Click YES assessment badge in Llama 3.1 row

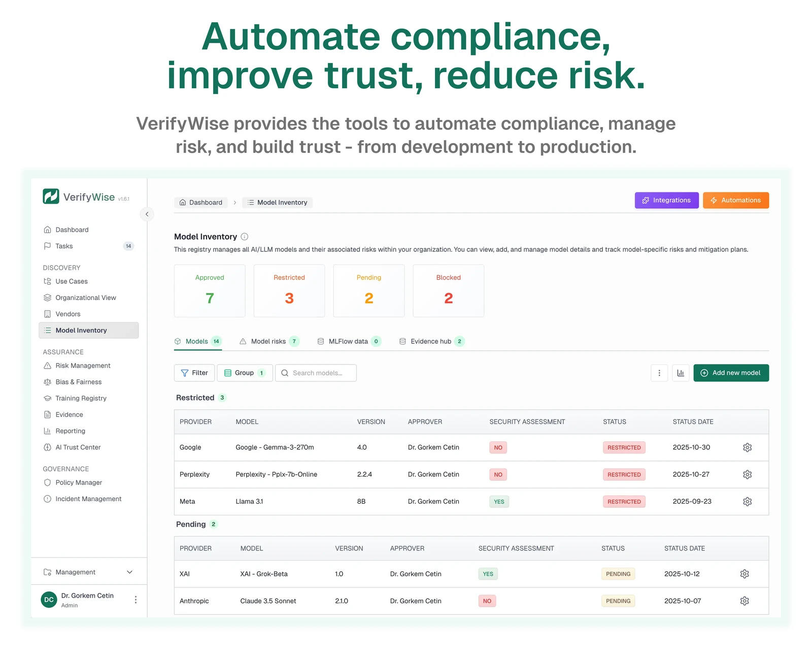point(499,502)
